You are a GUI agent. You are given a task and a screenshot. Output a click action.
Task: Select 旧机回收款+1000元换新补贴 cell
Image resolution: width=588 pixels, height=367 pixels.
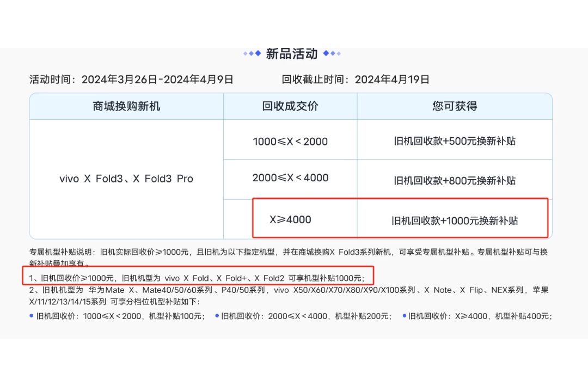coord(455,220)
